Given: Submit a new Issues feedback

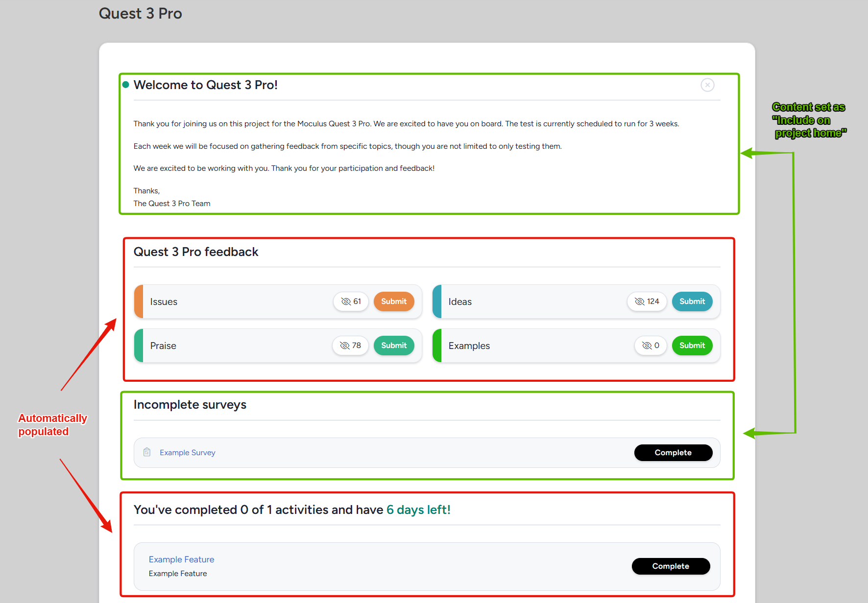Looking at the screenshot, I should click(394, 301).
